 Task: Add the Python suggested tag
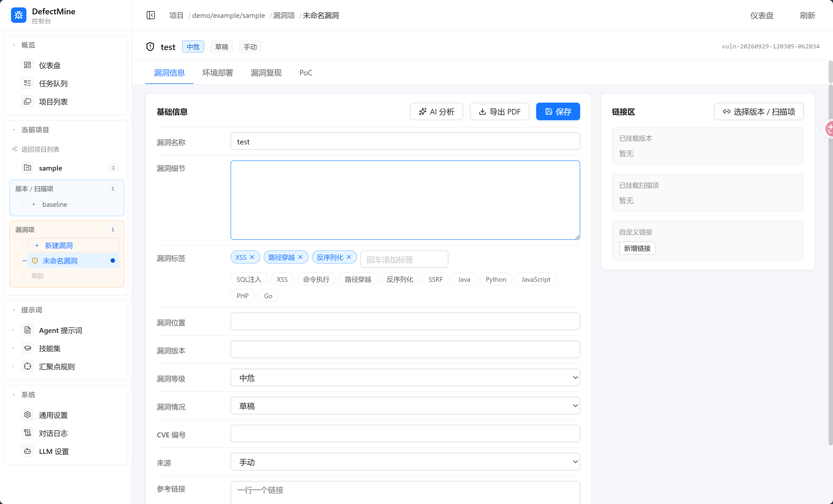496,279
